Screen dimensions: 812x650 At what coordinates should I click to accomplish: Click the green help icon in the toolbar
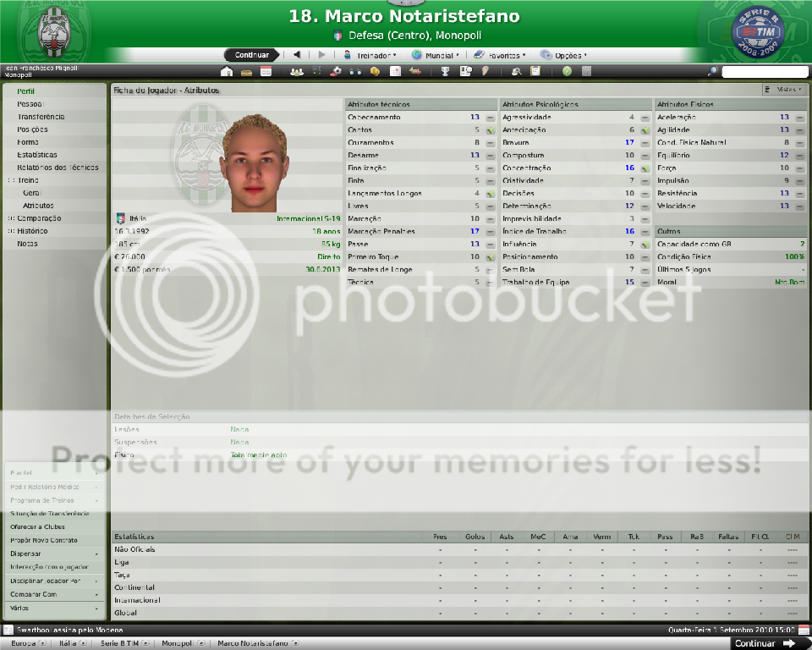pyautogui.click(x=567, y=72)
